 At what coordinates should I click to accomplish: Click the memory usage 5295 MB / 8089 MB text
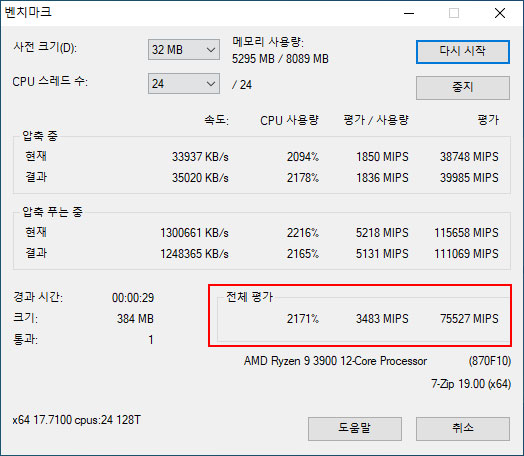click(x=280, y=59)
